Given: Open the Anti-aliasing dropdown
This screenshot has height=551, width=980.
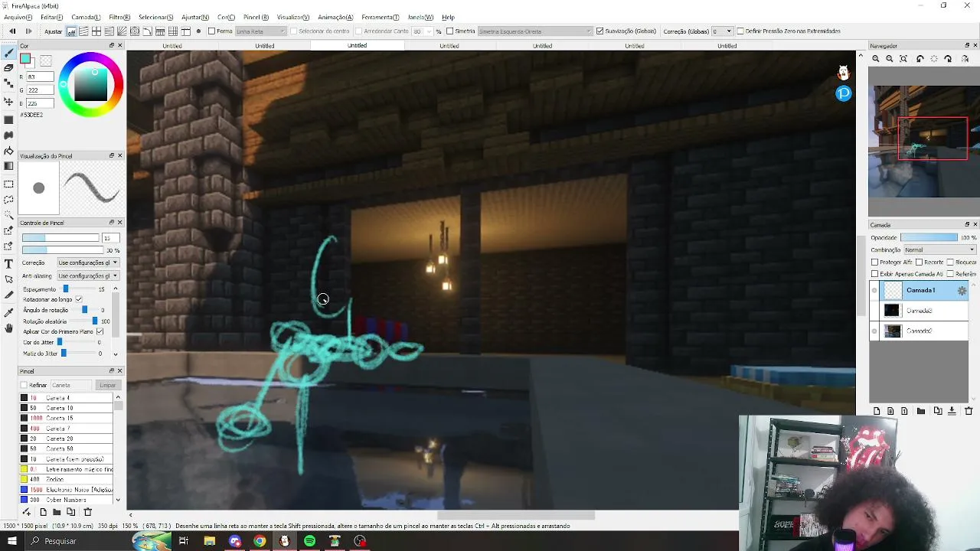Looking at the screenshot, I should [88, 275].
